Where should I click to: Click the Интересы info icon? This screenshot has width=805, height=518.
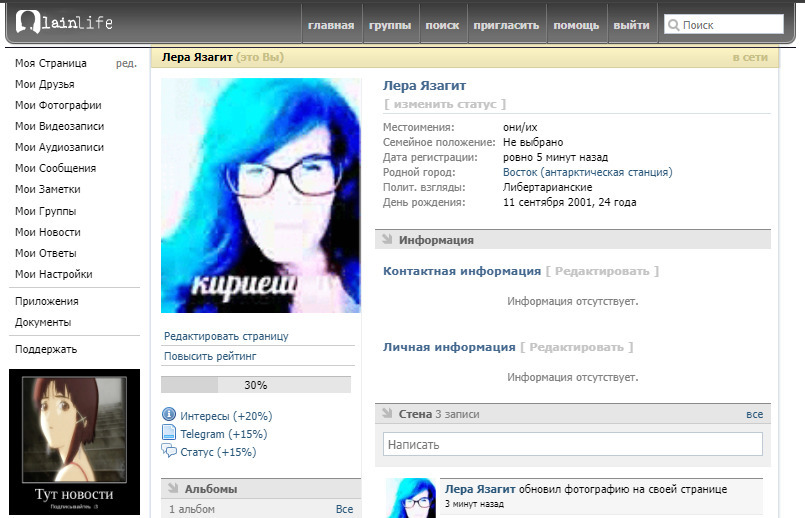pos(169,415)
